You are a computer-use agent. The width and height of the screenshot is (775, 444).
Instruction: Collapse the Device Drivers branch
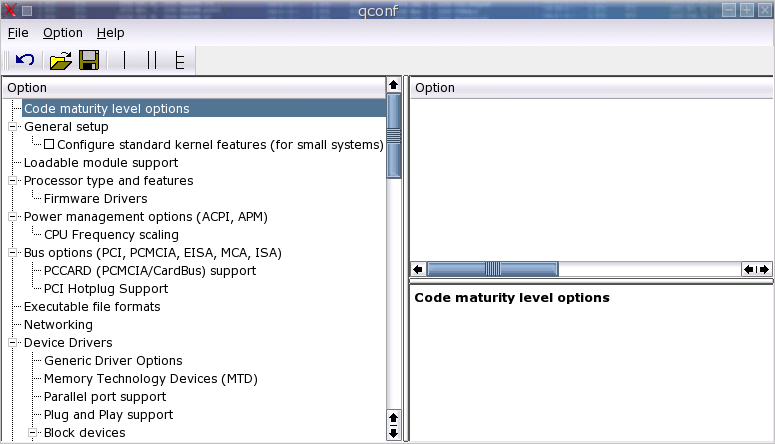[13, 343]
